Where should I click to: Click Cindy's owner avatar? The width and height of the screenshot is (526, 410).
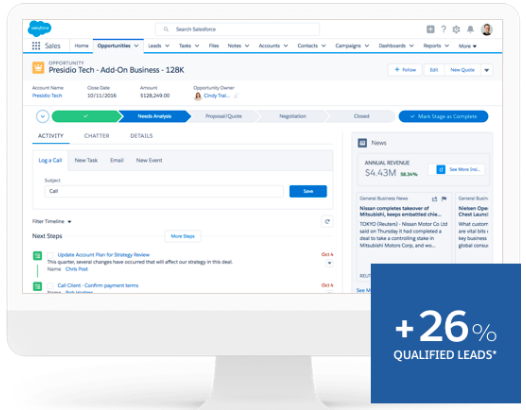click(x=198, y=96)
